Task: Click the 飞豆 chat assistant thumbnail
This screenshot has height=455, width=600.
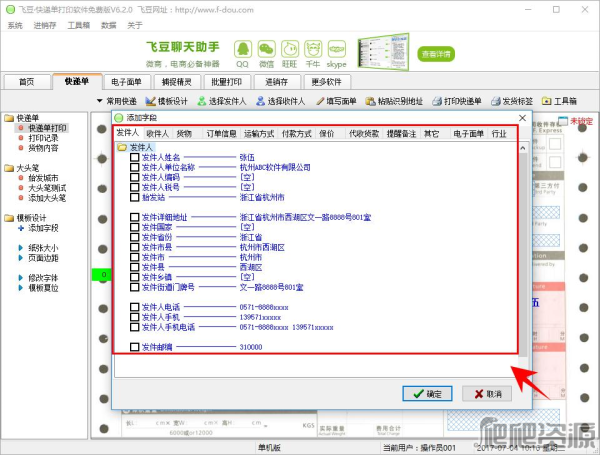Action: pos(383,52)
